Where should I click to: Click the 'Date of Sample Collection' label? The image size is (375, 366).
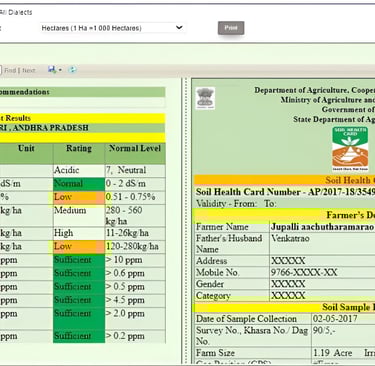click(246, 319)
